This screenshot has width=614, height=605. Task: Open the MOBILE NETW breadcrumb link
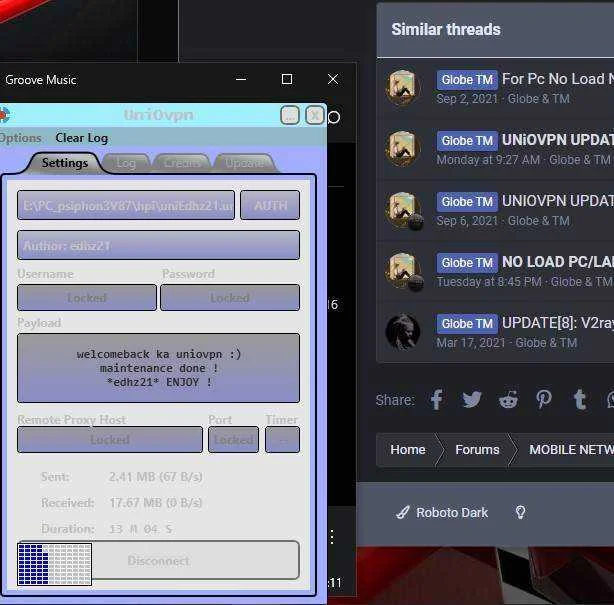click(571, 450)
